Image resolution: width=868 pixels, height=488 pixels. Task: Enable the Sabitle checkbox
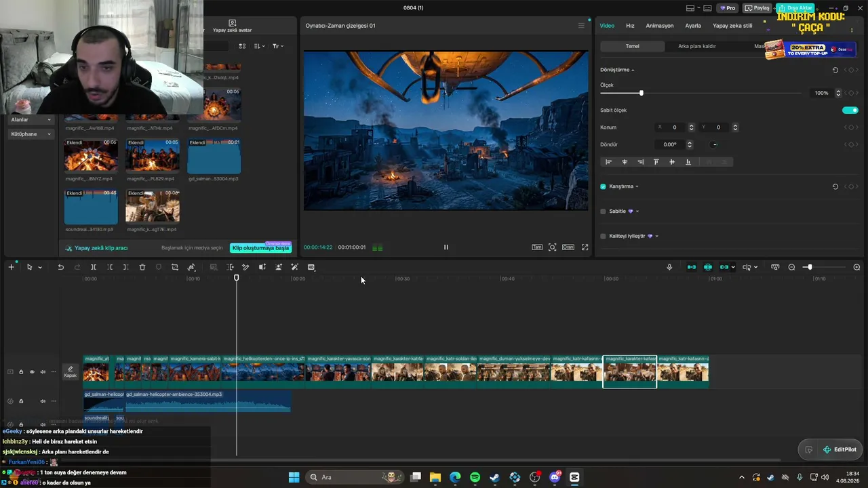[603, 211]
